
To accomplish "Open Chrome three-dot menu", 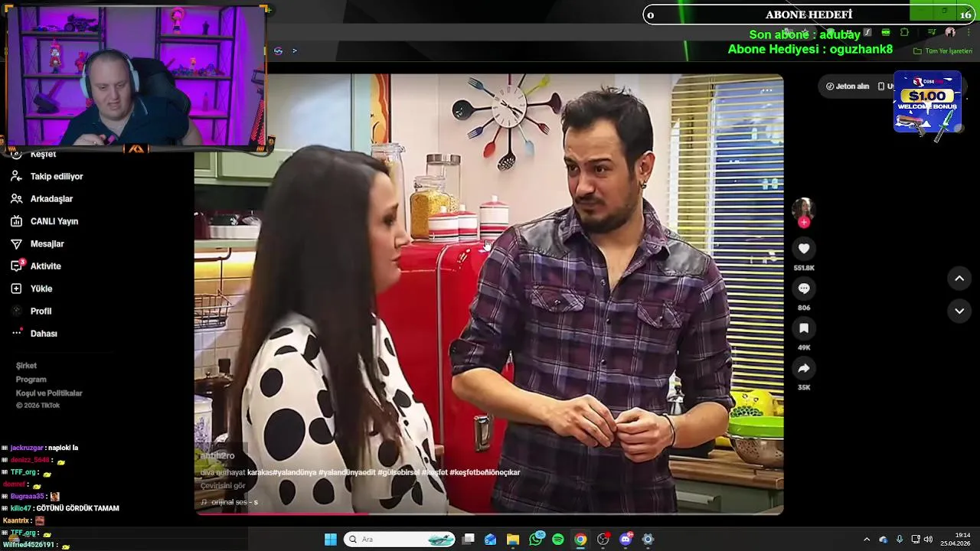I will pyautogui.click(x=969, y=32).
